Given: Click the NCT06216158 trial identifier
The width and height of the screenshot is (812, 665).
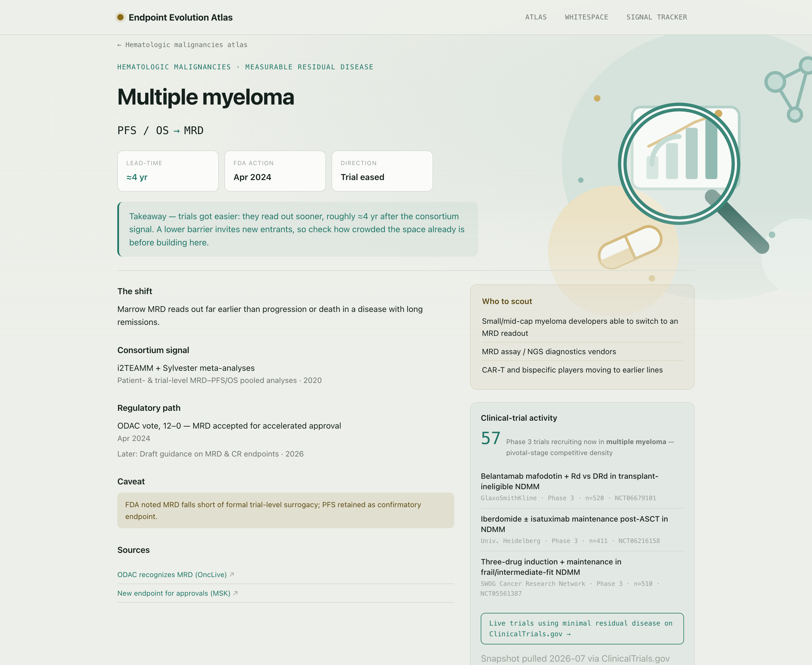Looking at the screenshot, I should click(639, 541).
